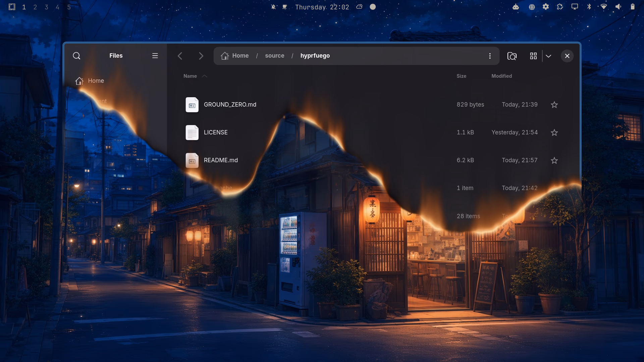
Task: Click the README.md filename
Action: pos(221,160)
